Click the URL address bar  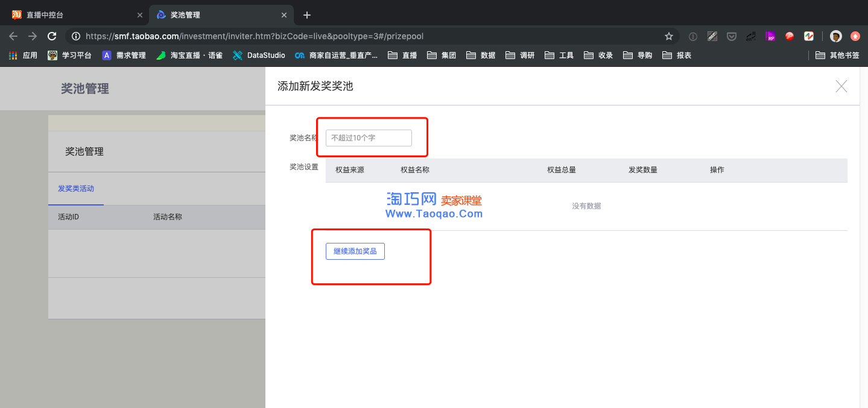(372, 36)
